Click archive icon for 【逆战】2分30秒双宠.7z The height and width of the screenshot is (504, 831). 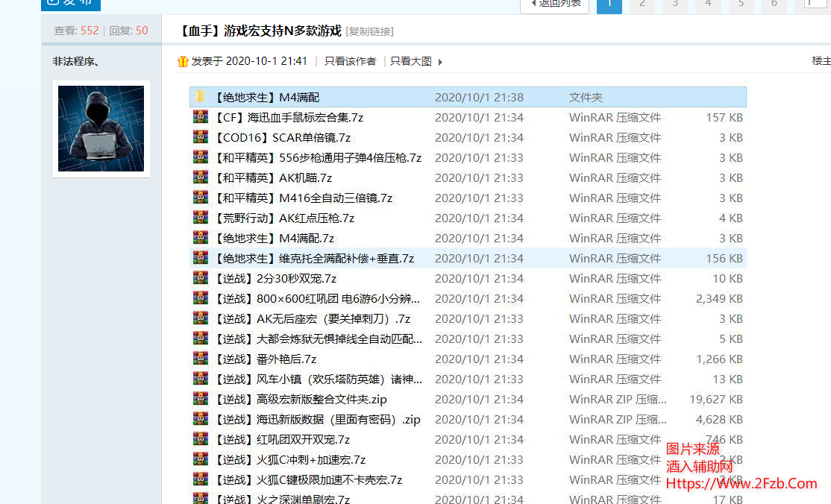[201, 277]
